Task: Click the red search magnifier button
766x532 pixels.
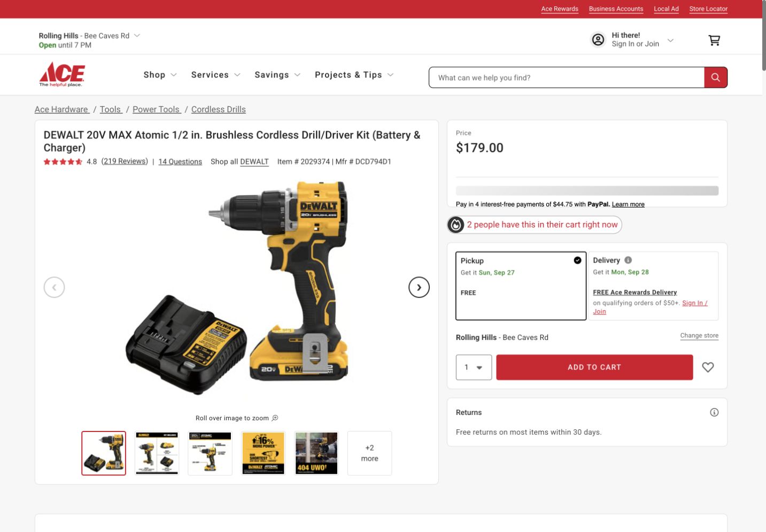Action: [x=716, y=78]
